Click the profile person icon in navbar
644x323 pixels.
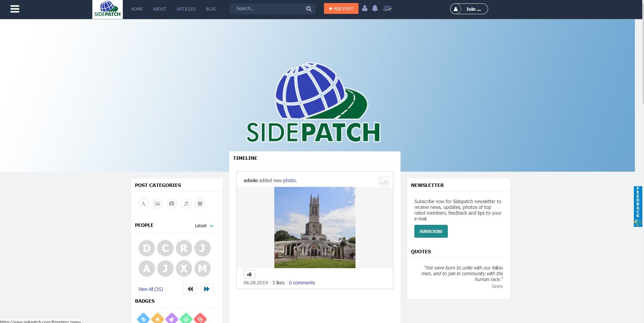coord(365,8)
